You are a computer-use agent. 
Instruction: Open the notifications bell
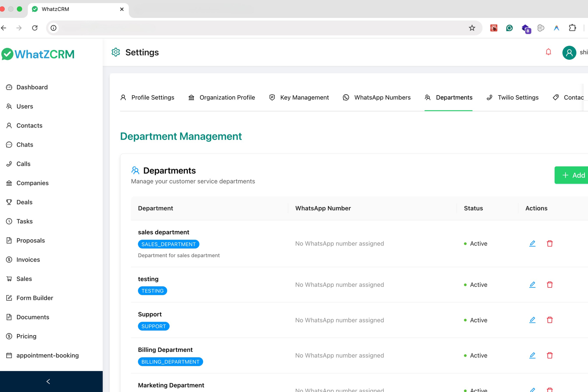[x=548, y=52]
